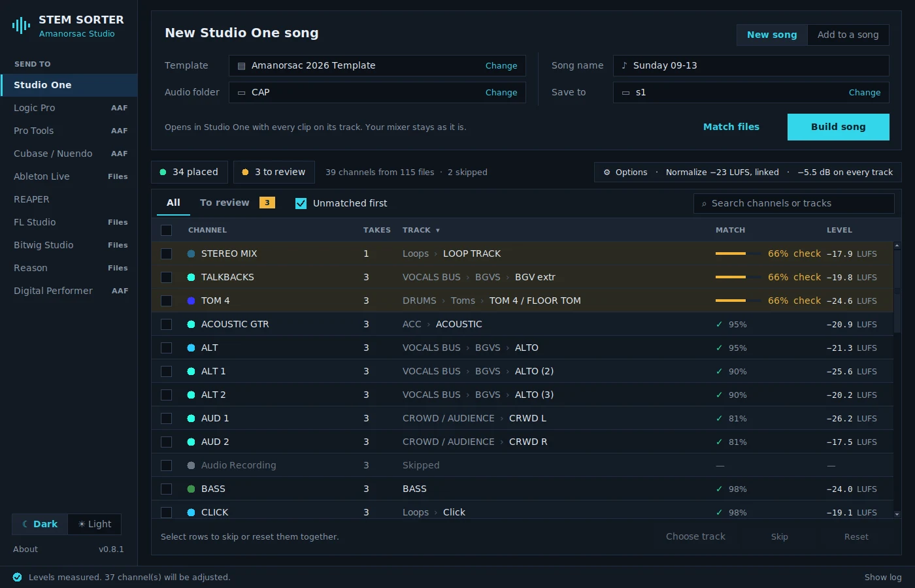Viewport: 915px width, 588px height.
Task: Click the scroll down arrow of channel list
Action: [897, 514]
